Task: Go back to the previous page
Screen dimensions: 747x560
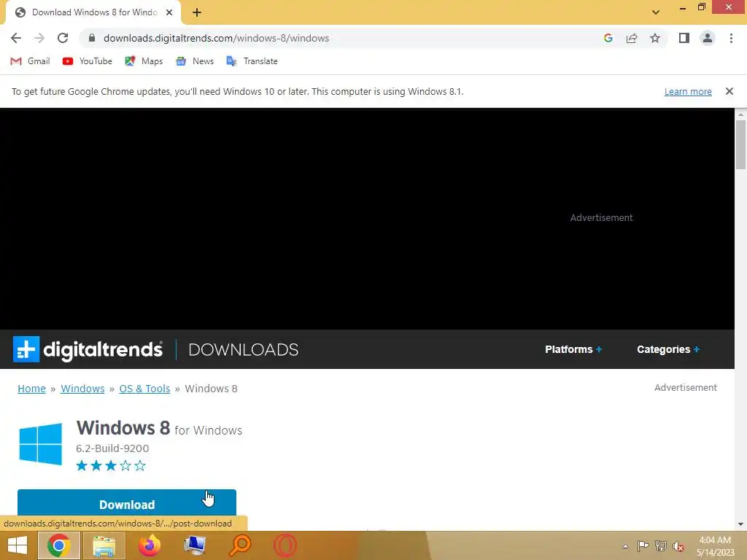Action: (16, 38)
